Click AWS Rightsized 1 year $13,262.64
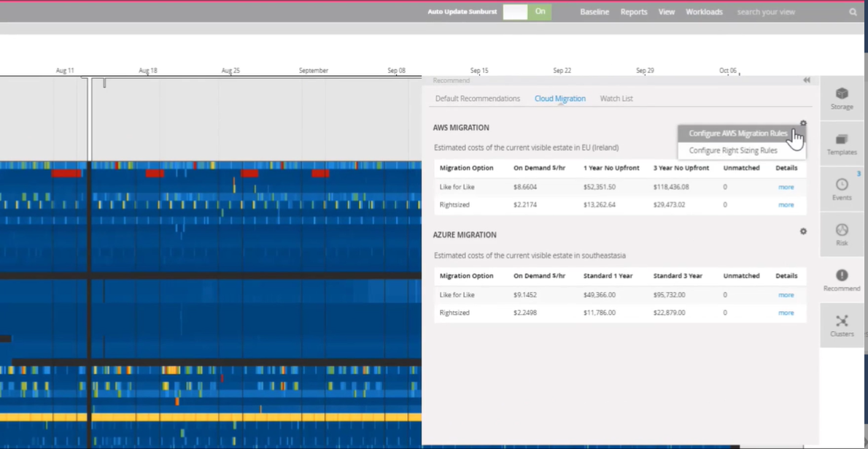 pyautogui.click(x=600, y=205)
